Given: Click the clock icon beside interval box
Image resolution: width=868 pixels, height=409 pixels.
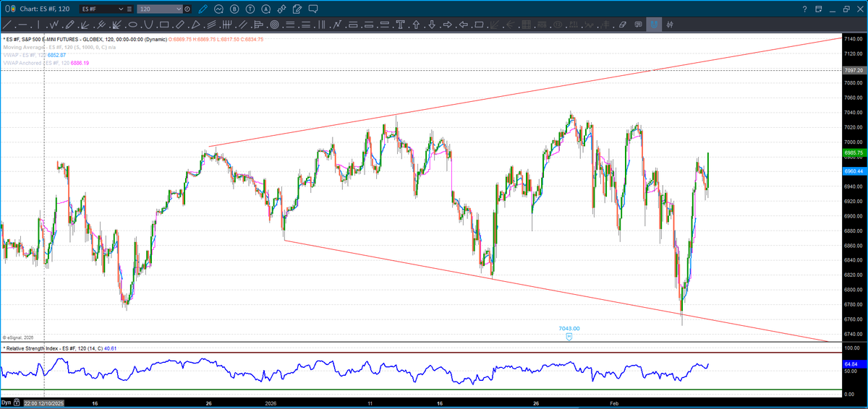Looking at the screenshot, I should [x=187, y=9].
